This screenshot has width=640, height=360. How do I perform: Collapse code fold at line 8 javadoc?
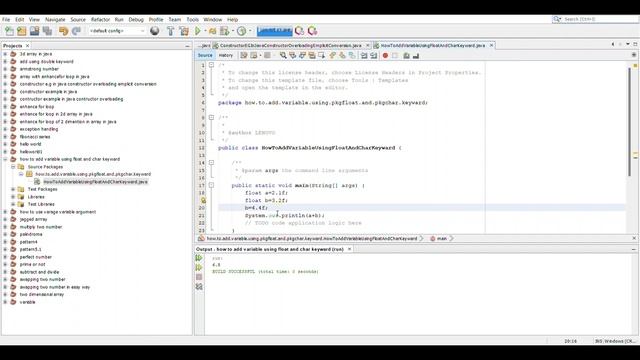[x=211, y=118]
